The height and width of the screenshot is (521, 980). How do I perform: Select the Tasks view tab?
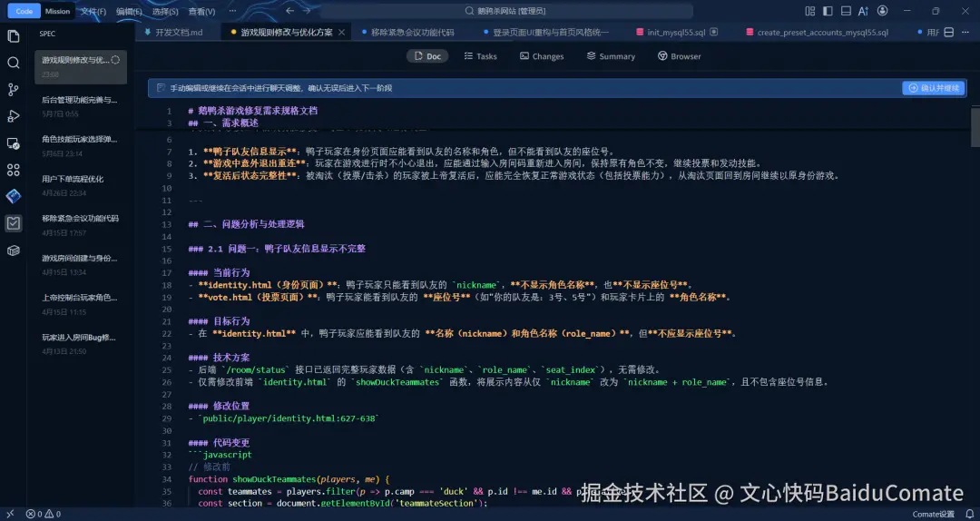[481, 56]
